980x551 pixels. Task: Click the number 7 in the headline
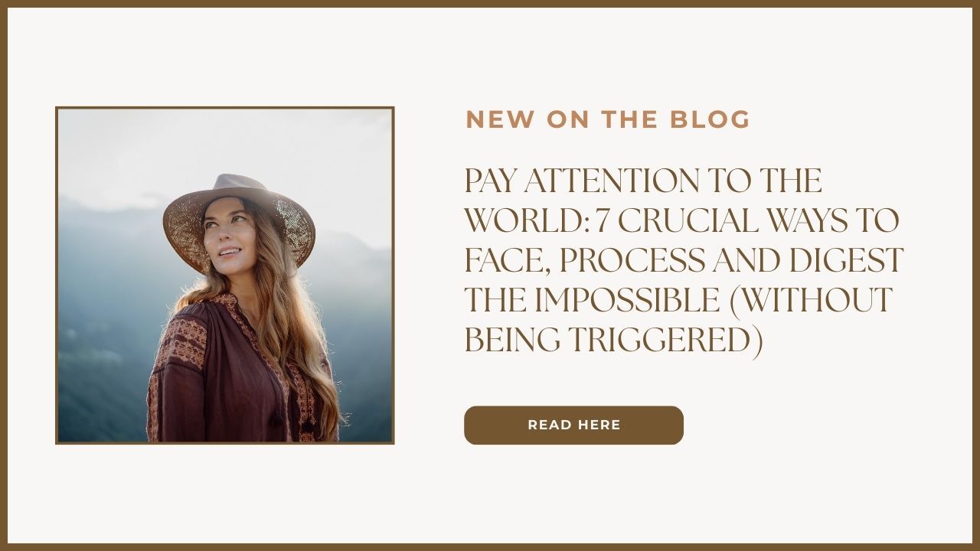[602, 221]
